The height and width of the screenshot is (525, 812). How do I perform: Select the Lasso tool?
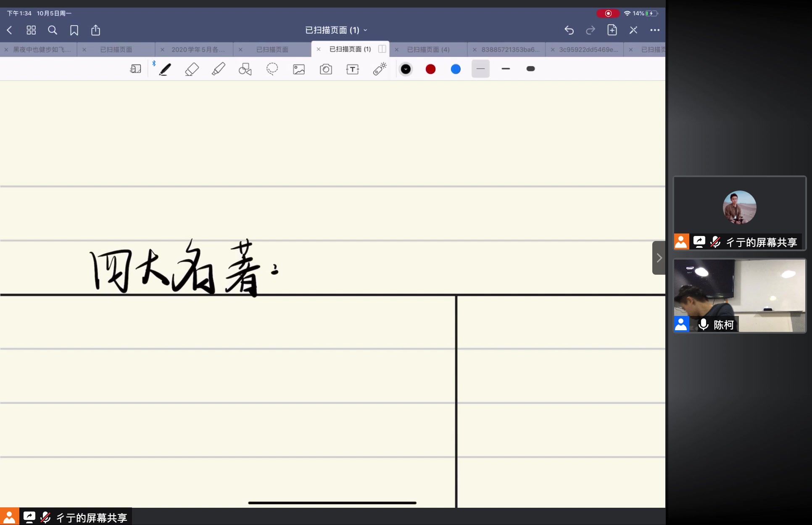[272, 69]
